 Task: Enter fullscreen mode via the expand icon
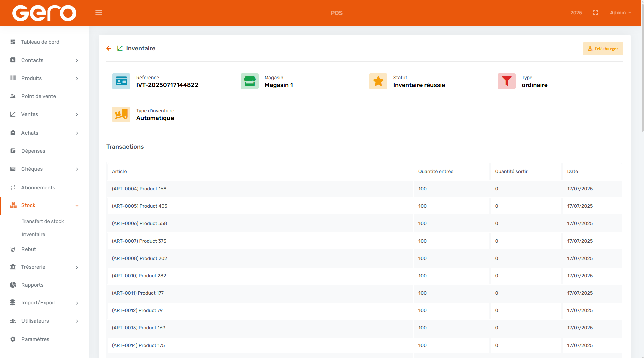click(x=595, y=13)
